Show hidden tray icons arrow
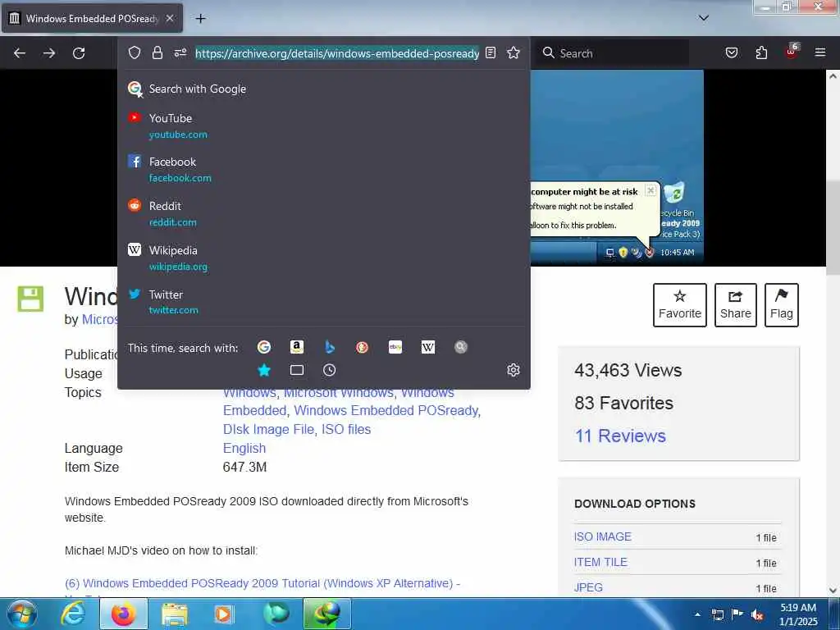840x630 pixels. click(x=697, y=614)
